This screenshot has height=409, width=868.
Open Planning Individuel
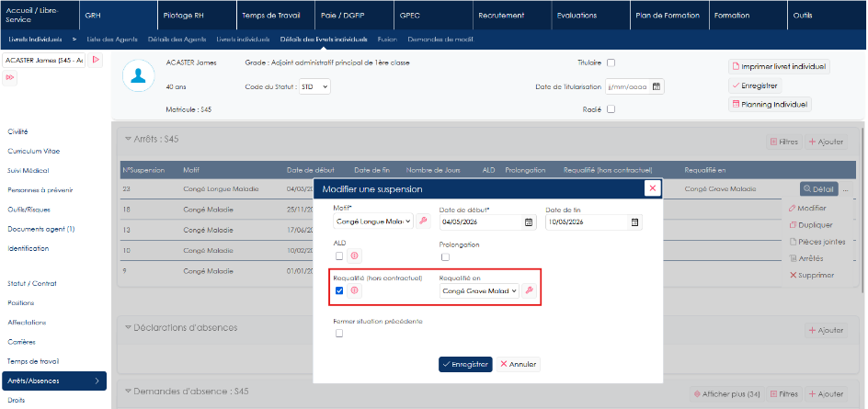770,105
